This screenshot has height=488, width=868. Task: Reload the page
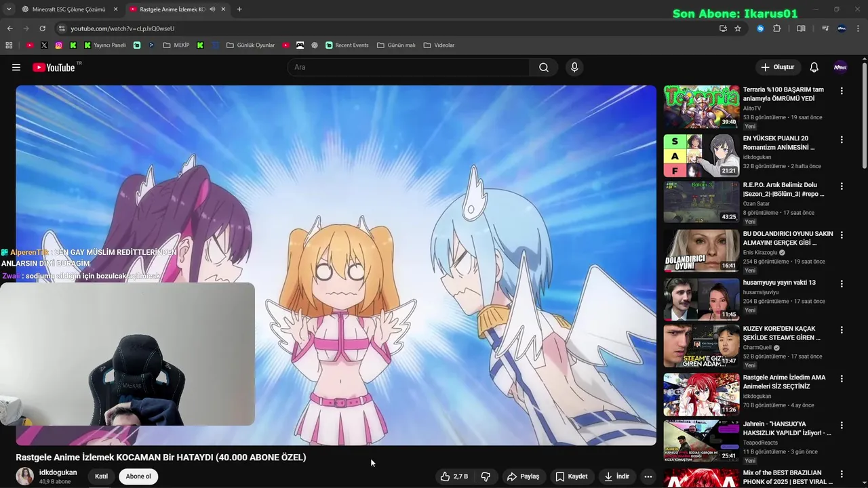click(x=42, y=28)
